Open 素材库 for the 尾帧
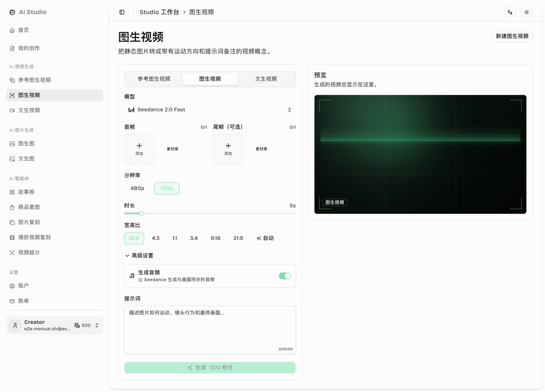This screenshot has height=392, width=545. [x=262, y=149]
